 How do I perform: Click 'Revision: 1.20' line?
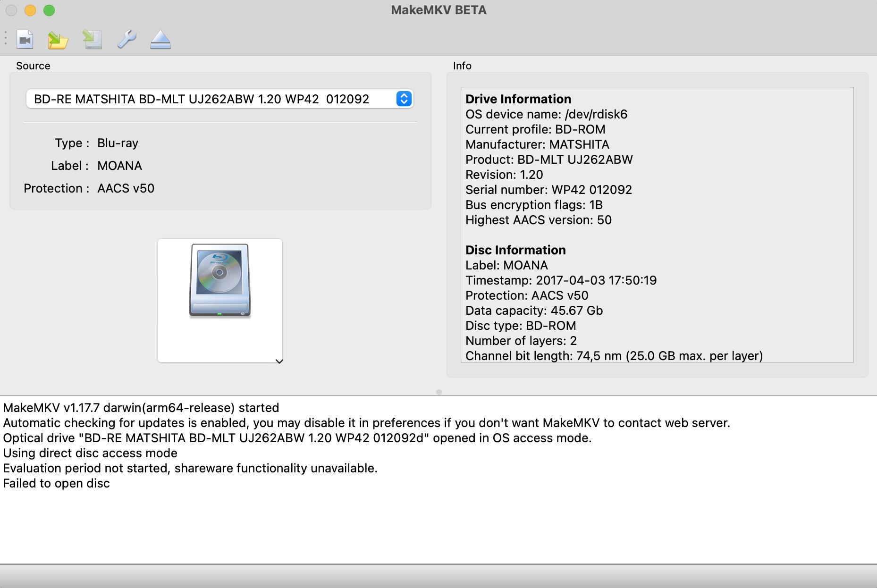tap(504, 175)
